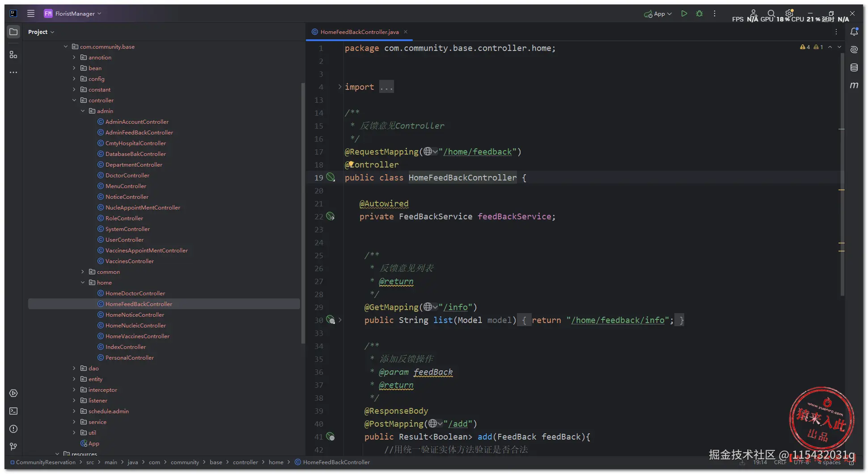Click the autowired dependency gutter icon on line 22

tap(330, 216)
